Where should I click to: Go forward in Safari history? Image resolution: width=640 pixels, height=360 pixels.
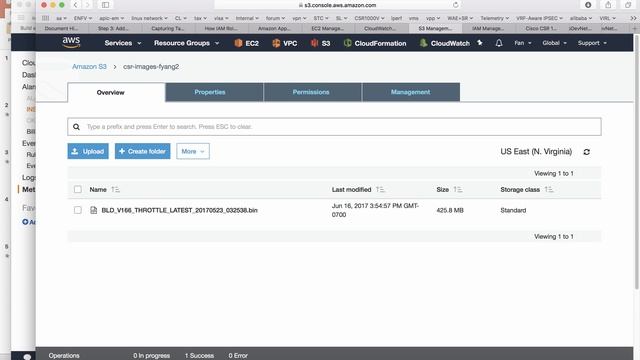[x=87, y=5]
